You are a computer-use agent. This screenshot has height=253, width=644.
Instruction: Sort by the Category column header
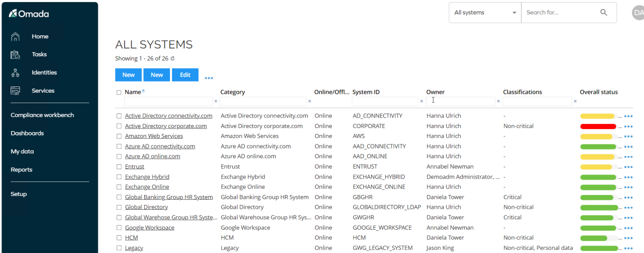233,92
